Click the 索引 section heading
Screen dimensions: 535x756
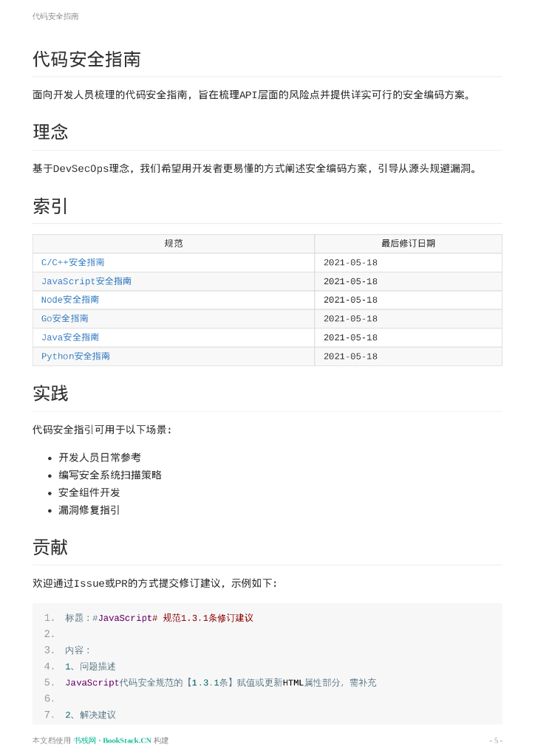point(50,207)
